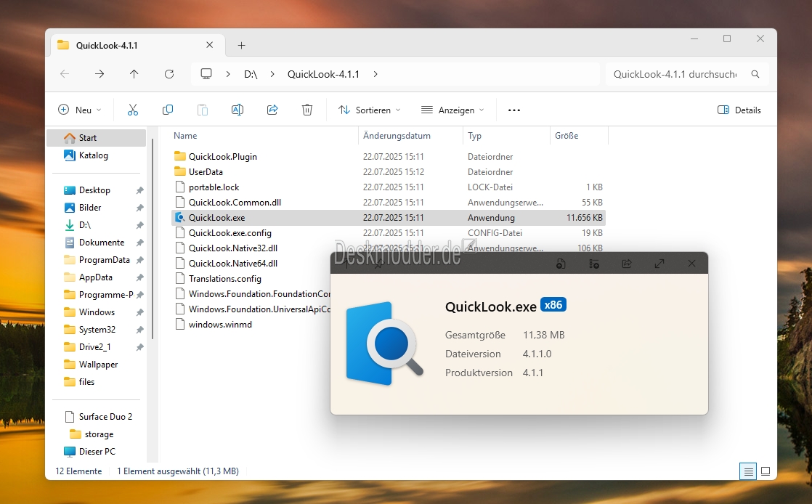The height and width of the screenshot is (504, 812).
Task: Open Dieser PC in the sidebar
Action: tap(97, 452)
